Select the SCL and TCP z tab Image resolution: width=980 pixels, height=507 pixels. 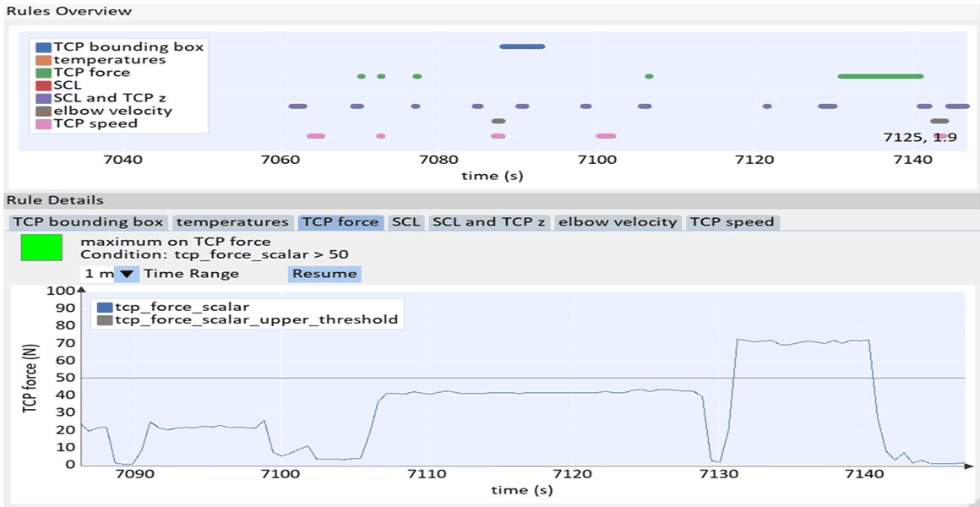pos(489,222)
